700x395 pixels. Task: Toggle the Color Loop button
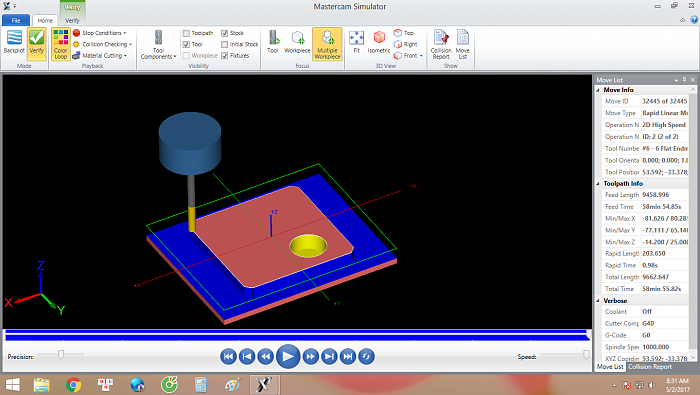[x=60, y=44]
